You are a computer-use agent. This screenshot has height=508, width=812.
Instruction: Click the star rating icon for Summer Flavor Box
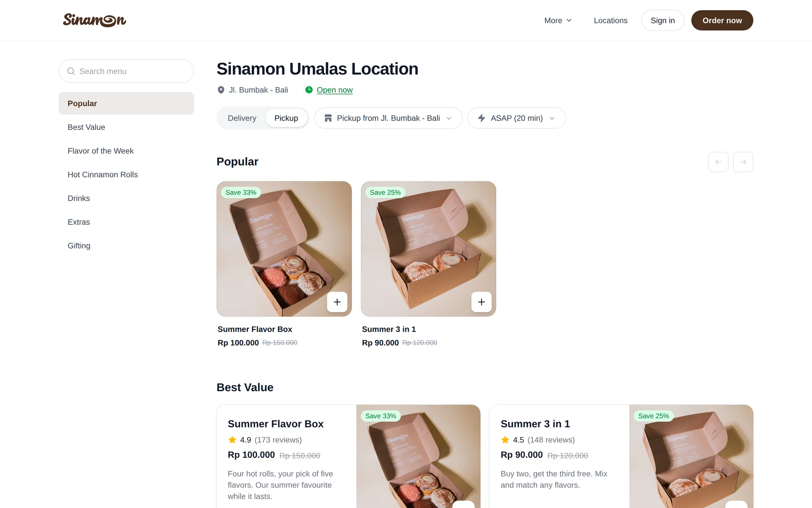pyautogui.click(x=232, y=440)
